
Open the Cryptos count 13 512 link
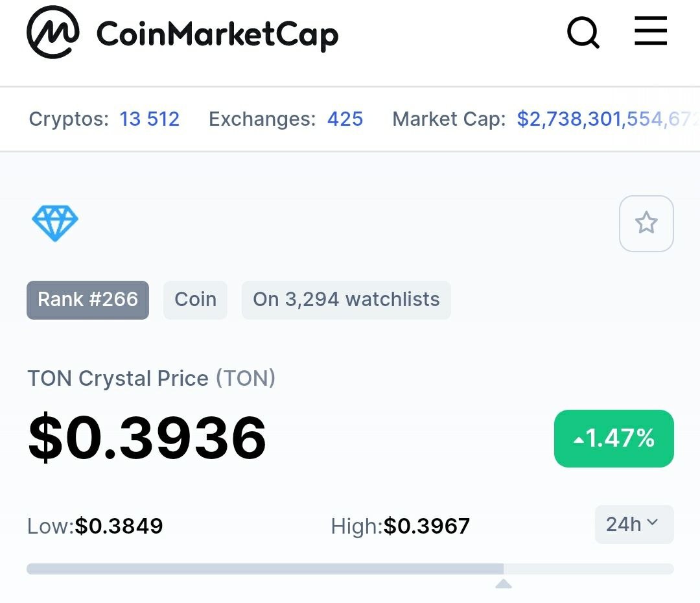(150, 119)
